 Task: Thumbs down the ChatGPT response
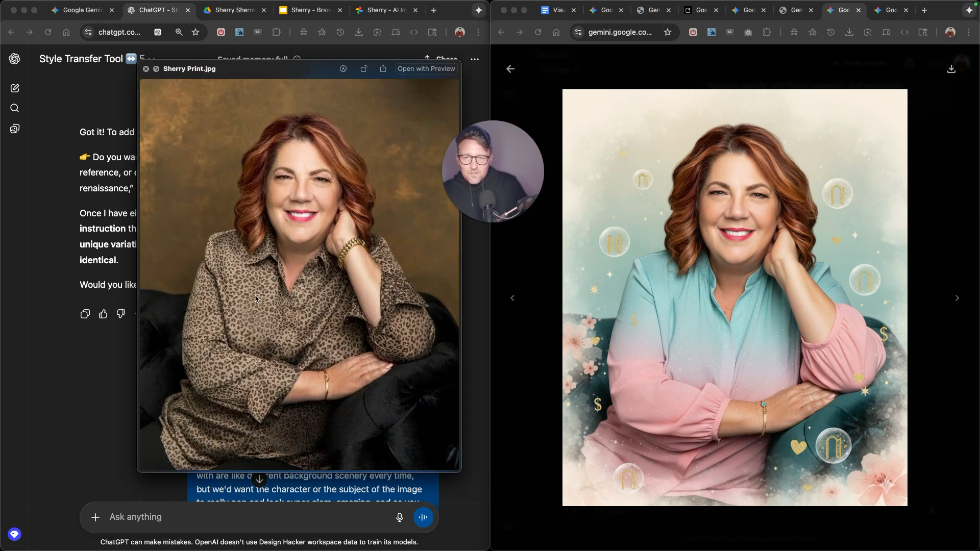pyautogui.click(x=121, y=314)
